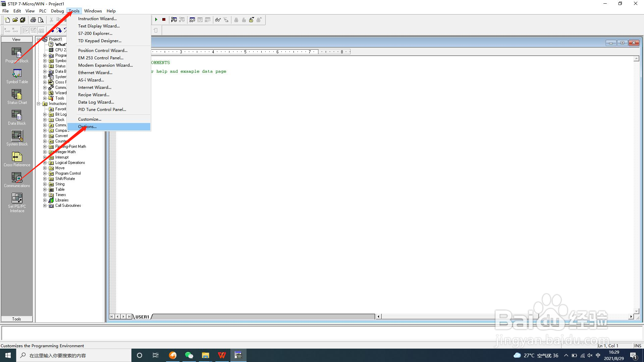Open the Windows Start menu
644x362 pixels.
pos(8,355)
